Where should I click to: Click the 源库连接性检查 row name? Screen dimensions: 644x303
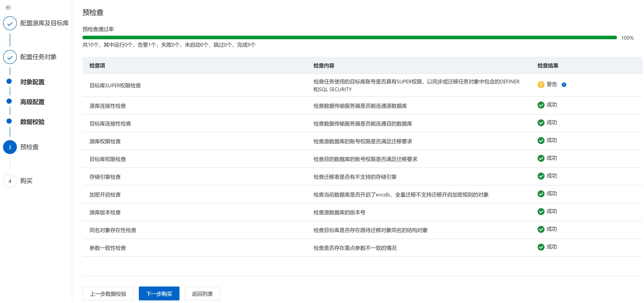tap(107, 106)
